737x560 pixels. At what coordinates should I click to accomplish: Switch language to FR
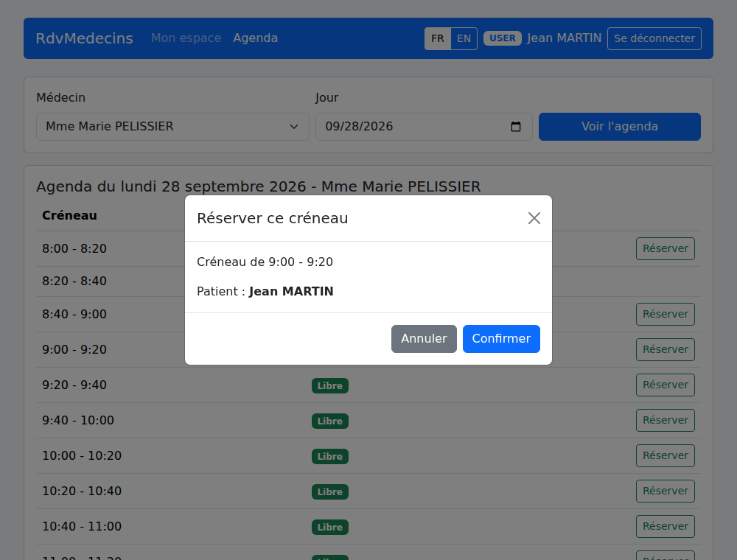[438, 38]
